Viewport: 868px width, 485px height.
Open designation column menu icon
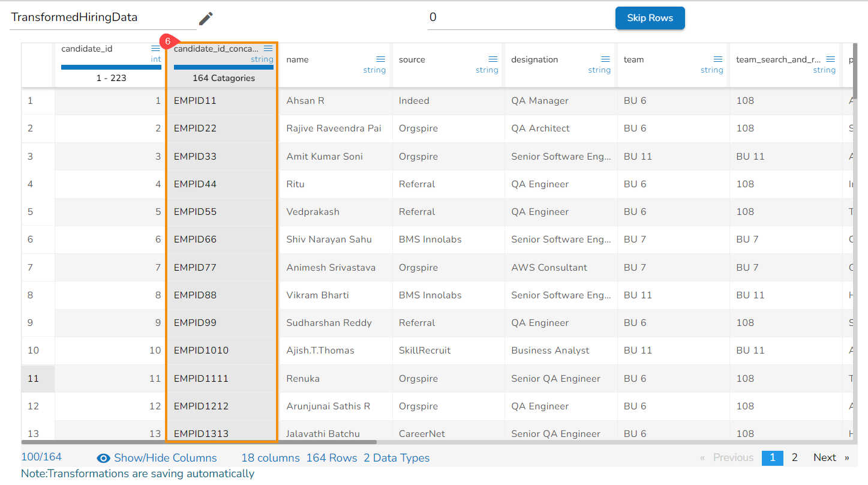click(x=605, y=59)
